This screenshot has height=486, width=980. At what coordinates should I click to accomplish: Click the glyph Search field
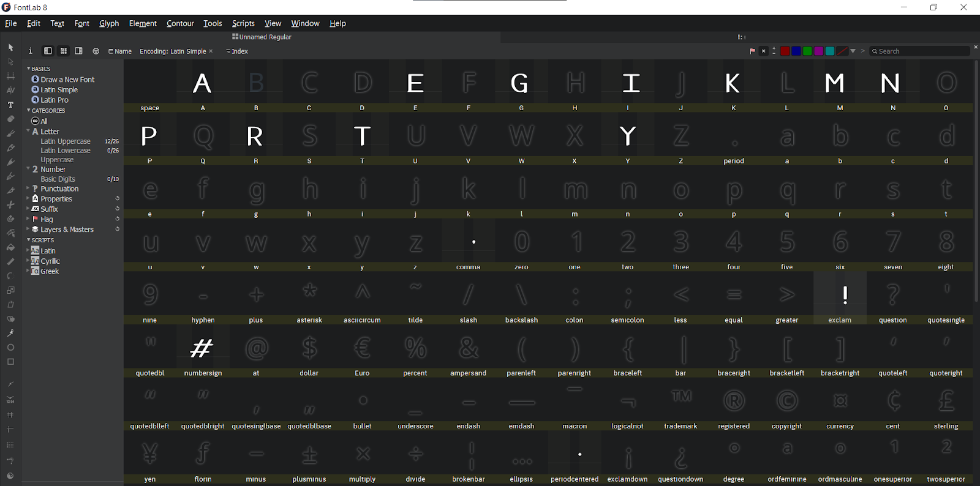click(x=920, y=51)
